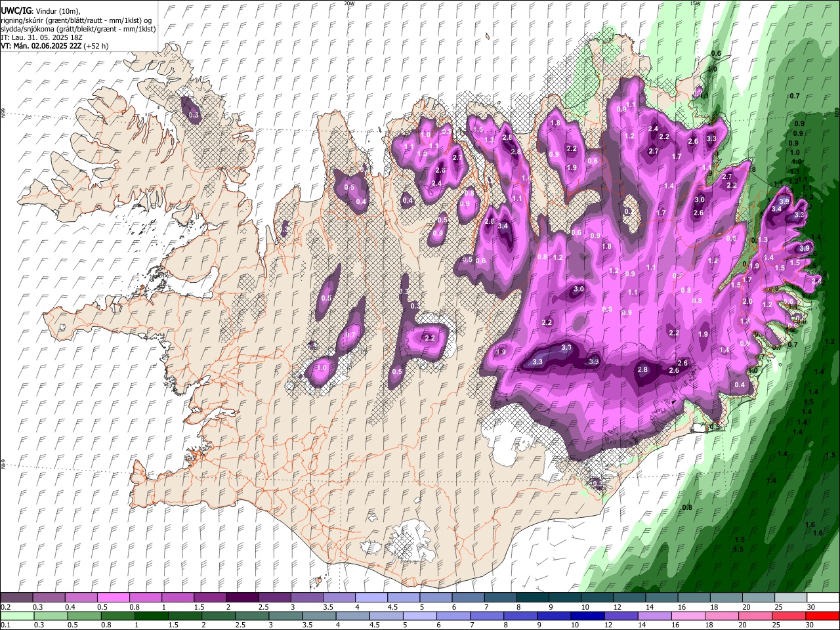This screenshot has height=630, width=840.
Task: Pick the pale green lower swatch at 0.1
Action: click(17, 616)
